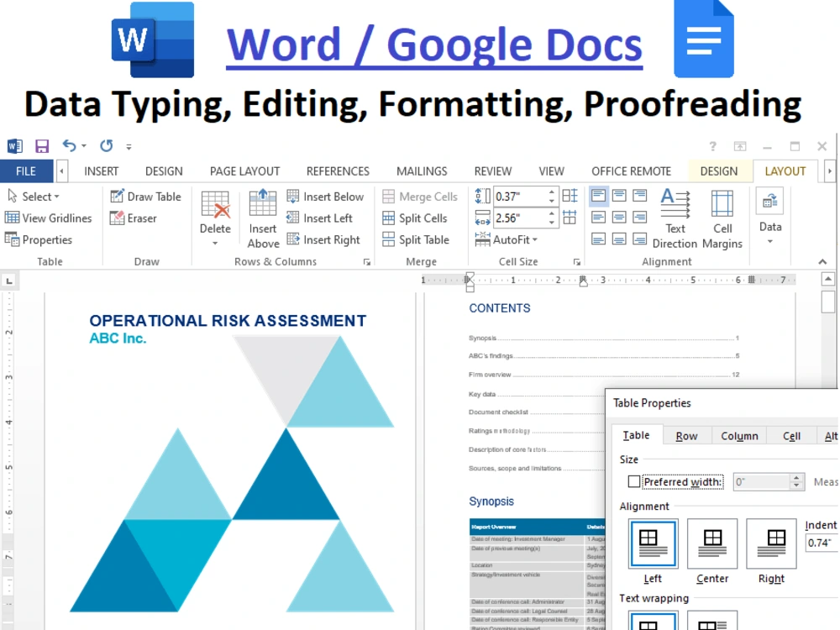
Task: Toggle View Gridlines
Action: click(48, 218)
